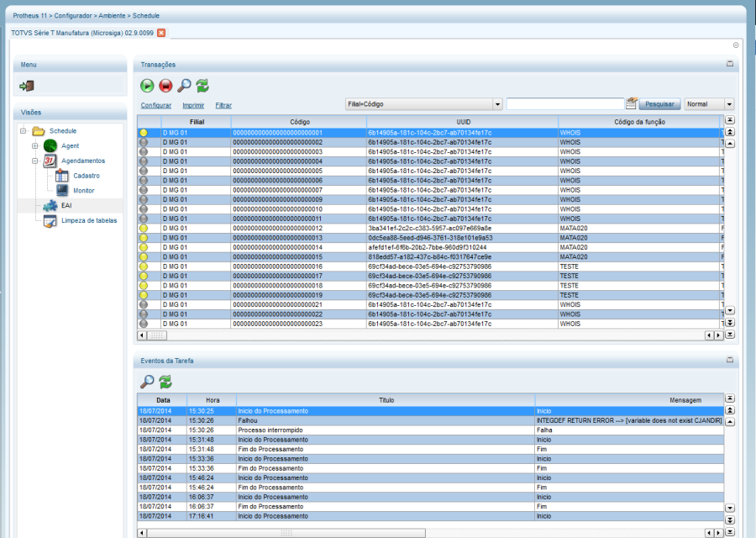
Task: Refresh the Eventos da Tarefa list
Action: coord(165,382)
